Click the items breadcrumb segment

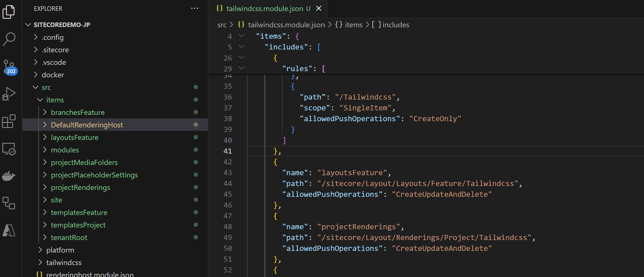click(354, 25)
